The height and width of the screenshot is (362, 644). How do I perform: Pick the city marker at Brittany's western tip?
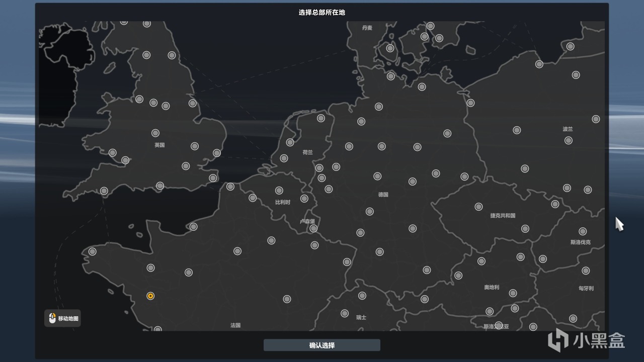point(93,251)
